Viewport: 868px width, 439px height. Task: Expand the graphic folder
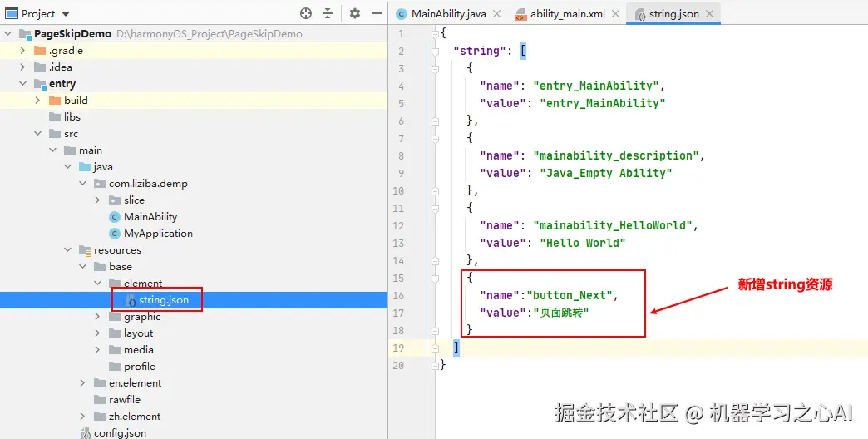pos(97,317)
